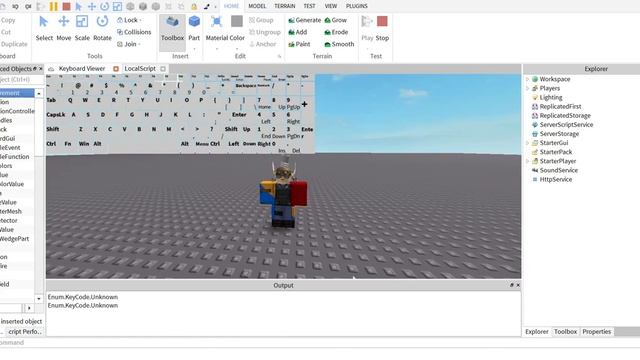Select HttpService in the Explorer tree

tap(552, 179)
